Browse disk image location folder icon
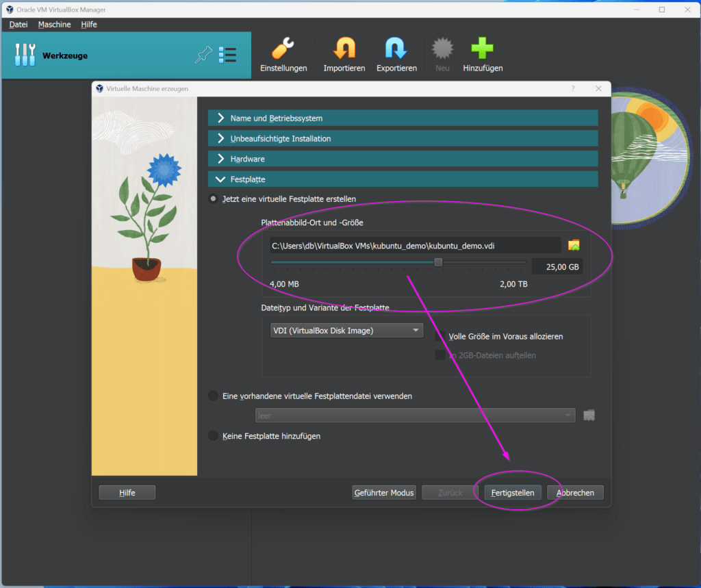701x588 pixels. [574, 246]
